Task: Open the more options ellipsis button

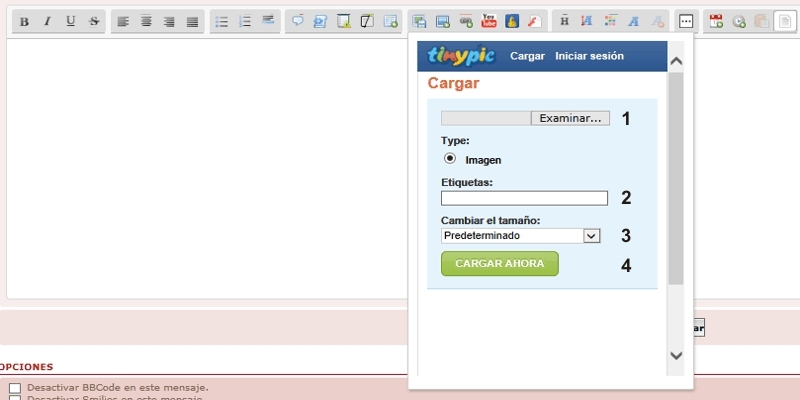Action: pos(686,21)
